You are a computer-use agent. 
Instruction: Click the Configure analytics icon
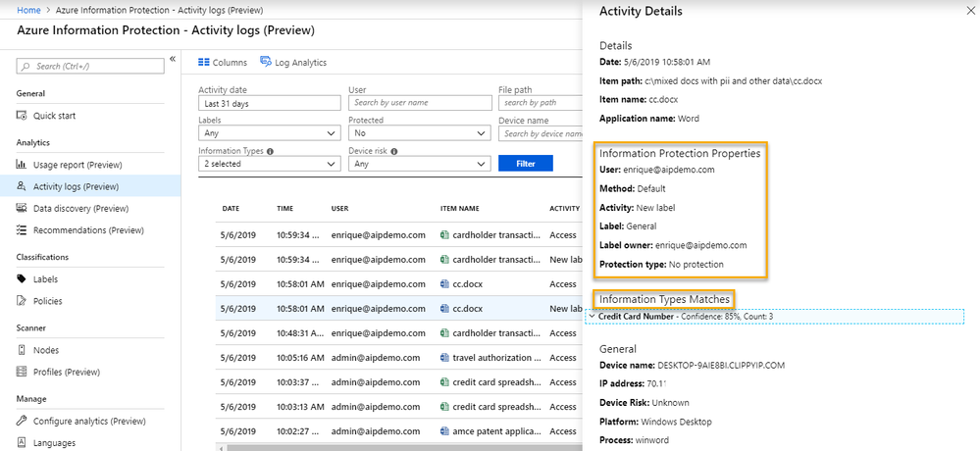pyautogui.click(x=24, y=421)
